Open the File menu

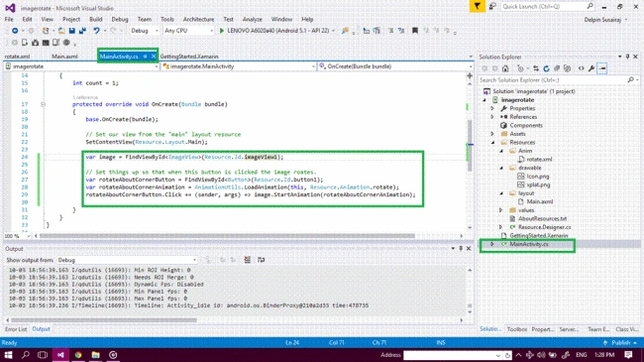coord(9,19)
